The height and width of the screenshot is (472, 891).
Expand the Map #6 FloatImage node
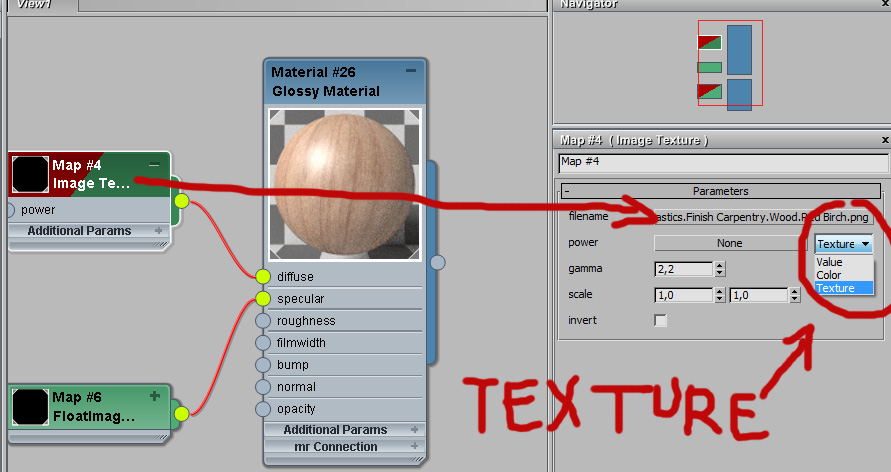pyautogui.click(x=155, y=396)
